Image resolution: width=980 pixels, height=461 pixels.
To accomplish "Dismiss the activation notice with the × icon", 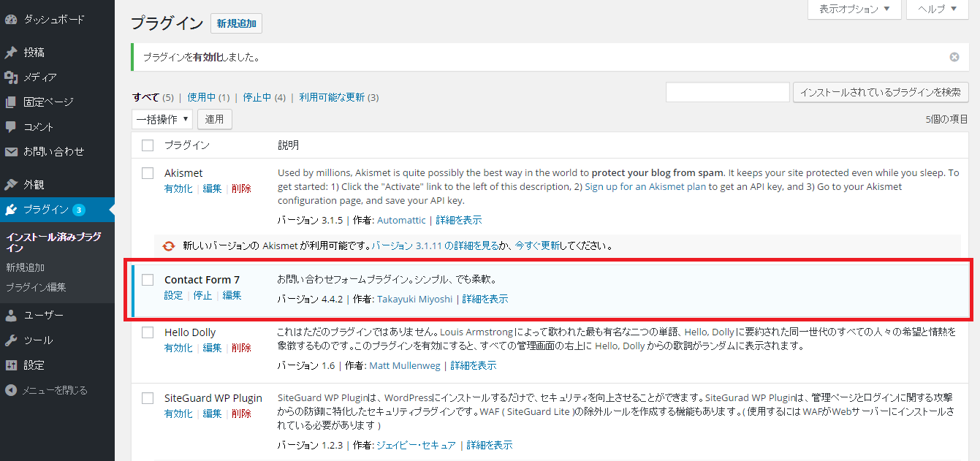I will pyautogui.click(x=954, y=56).
